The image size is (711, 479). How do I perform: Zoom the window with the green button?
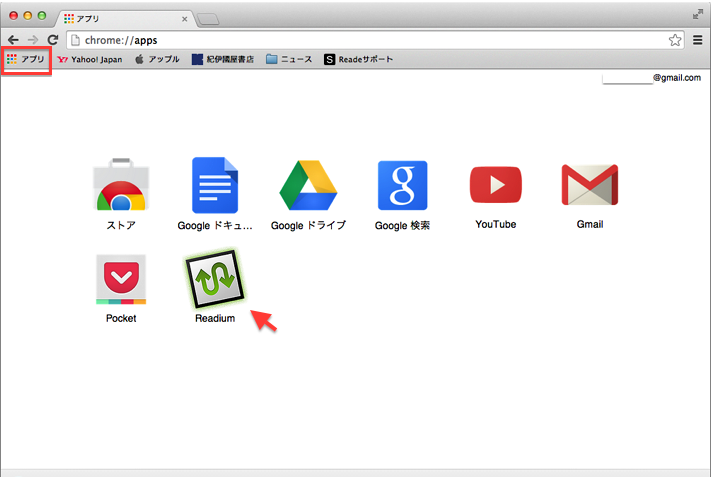(42, 16)
